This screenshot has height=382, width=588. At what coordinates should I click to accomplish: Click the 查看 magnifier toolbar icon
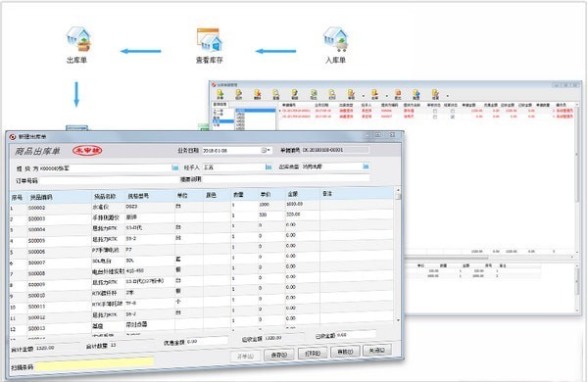point(276,94)
